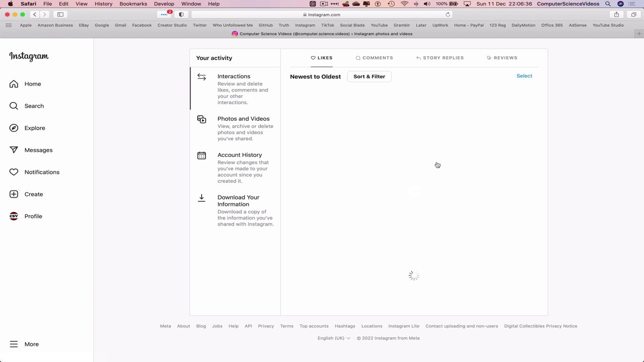Click the instagram.com address field
Screen dimensions: 644x362
coord(322,15)
